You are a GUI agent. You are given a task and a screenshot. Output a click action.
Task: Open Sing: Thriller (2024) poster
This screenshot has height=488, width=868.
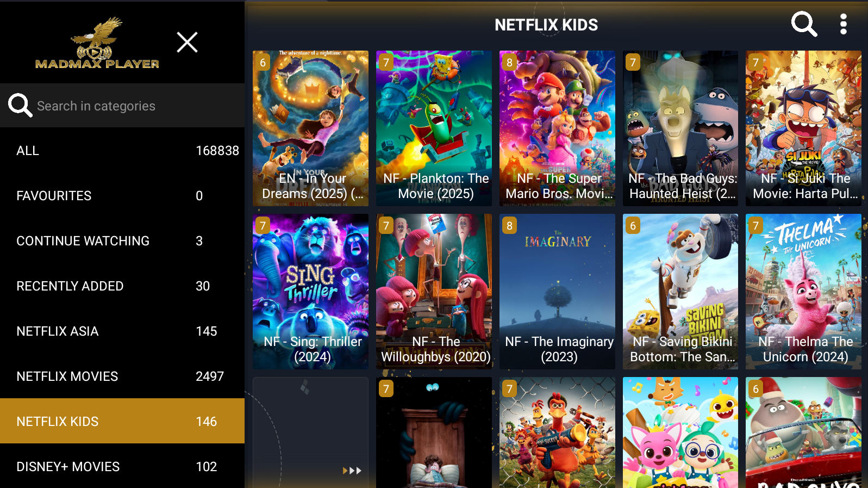click(x=310, y=292)
